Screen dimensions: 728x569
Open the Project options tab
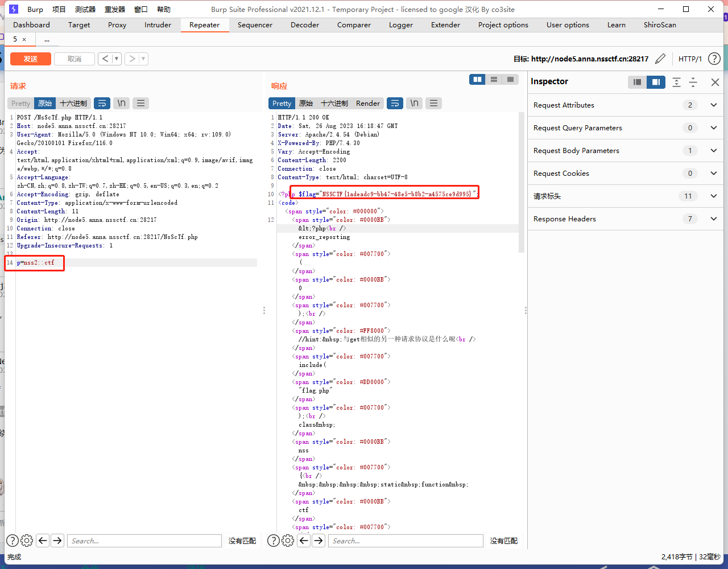[503, 24]
